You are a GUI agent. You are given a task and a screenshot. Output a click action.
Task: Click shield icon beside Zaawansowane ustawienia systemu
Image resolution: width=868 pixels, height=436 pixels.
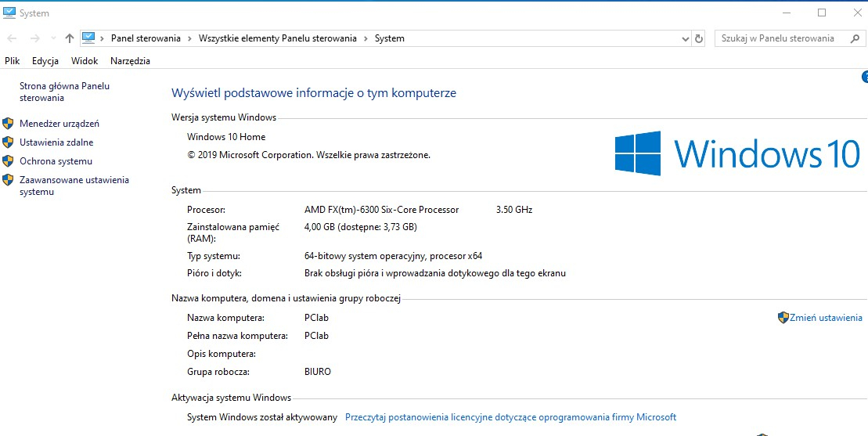pos(8,180)
